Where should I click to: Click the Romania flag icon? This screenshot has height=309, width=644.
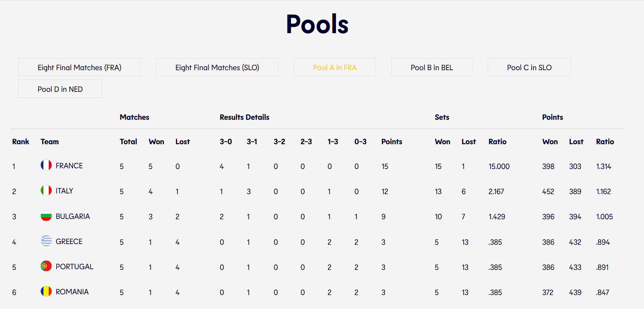(46, 291)
